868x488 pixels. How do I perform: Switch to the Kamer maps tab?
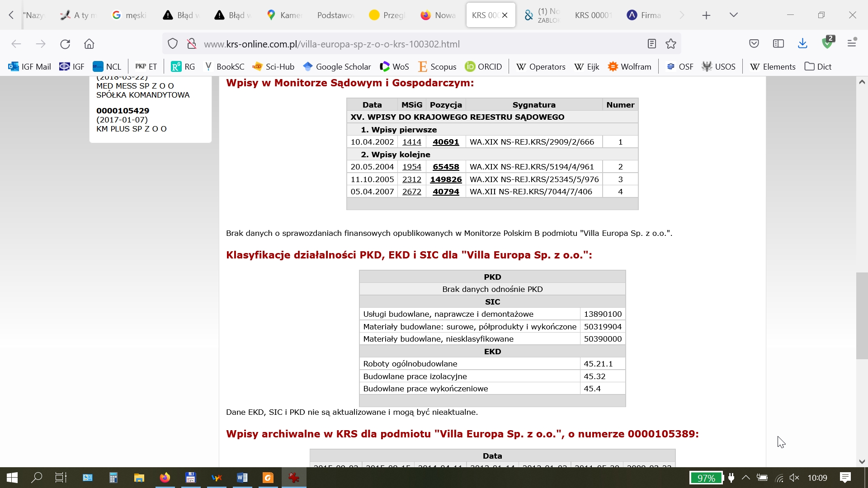284,15
